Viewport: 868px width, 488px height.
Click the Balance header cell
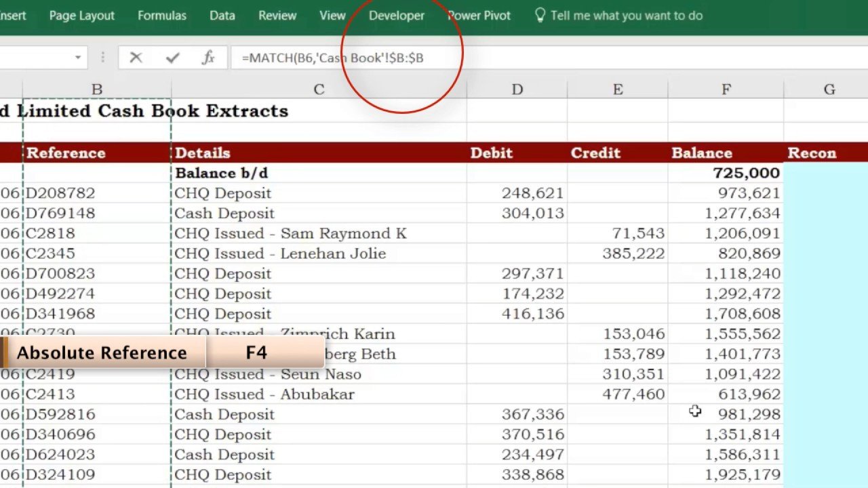pyautogui.click(x=726, y=152)
